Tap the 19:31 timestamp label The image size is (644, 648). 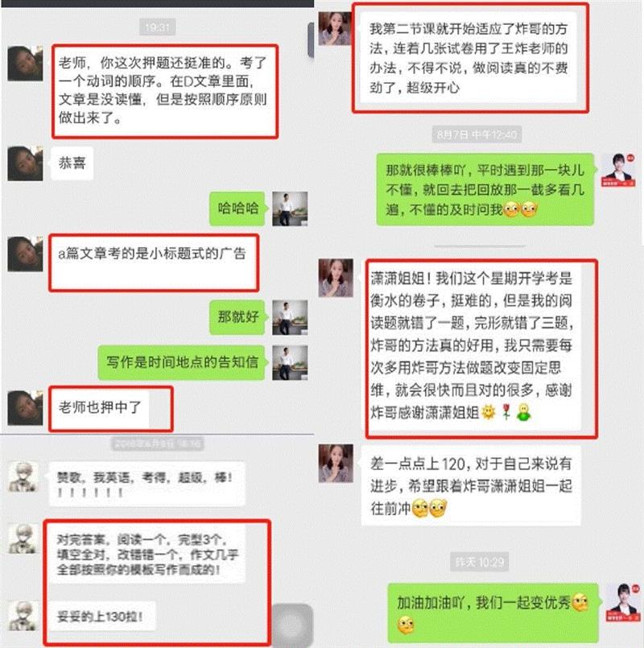[158, 27]
